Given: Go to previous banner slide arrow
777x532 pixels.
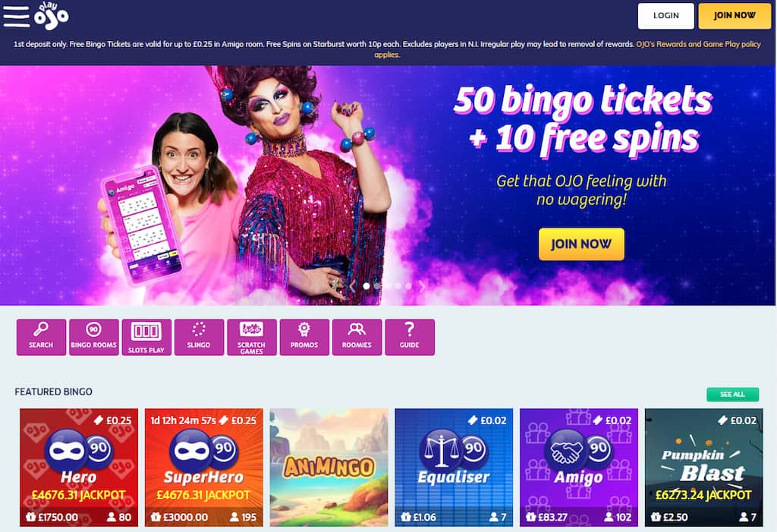Looking at the screenshot, I should [353, 286].
